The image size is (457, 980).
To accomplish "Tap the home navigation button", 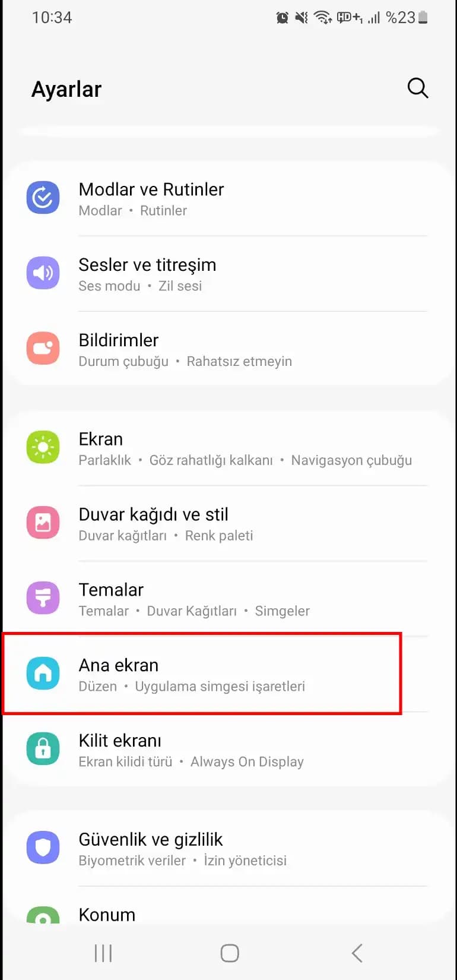I will click(x=230, y=953).
